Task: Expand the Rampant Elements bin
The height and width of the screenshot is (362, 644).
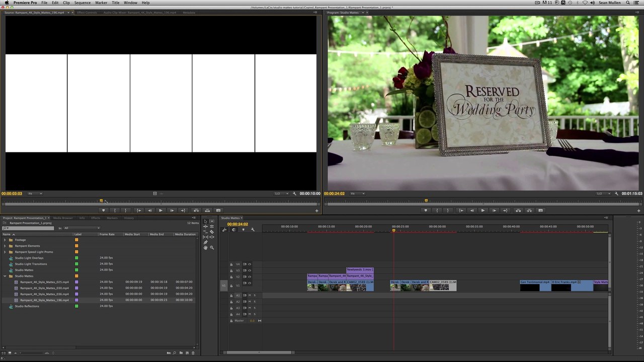Action: click(5, 246)
